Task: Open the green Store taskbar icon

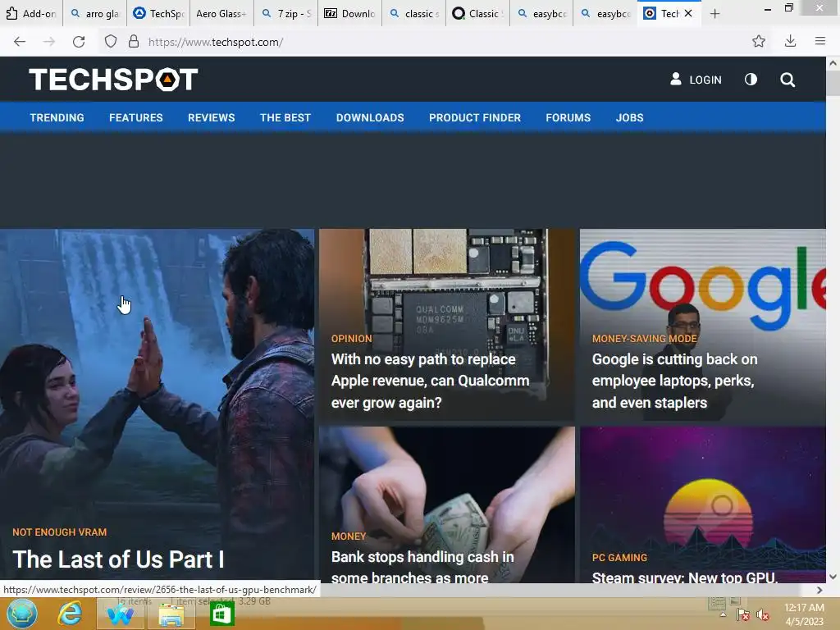Action: coord(221,614)
